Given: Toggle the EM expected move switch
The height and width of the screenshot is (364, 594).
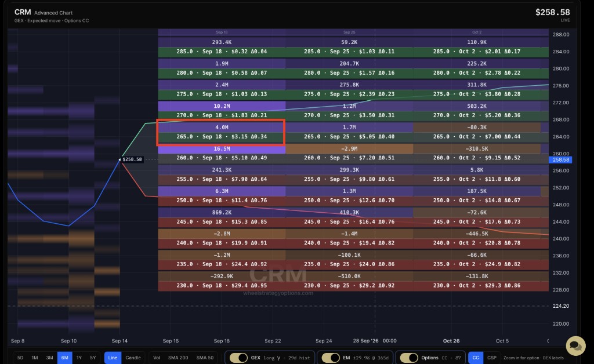Looking at the screenshot, I should 331,358.
